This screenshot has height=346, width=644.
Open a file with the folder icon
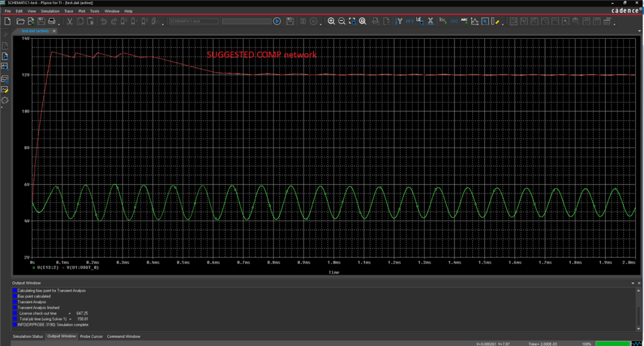pos(20,21)
